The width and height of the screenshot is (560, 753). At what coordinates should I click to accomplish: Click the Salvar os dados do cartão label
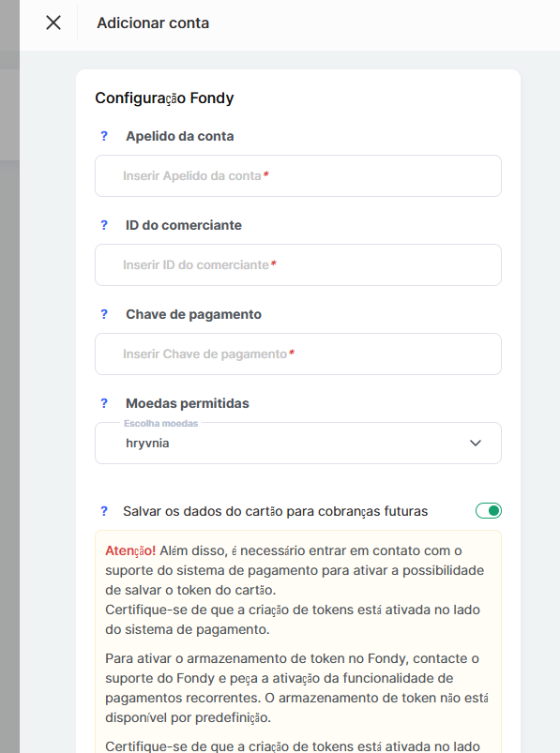tap(275, 511)
